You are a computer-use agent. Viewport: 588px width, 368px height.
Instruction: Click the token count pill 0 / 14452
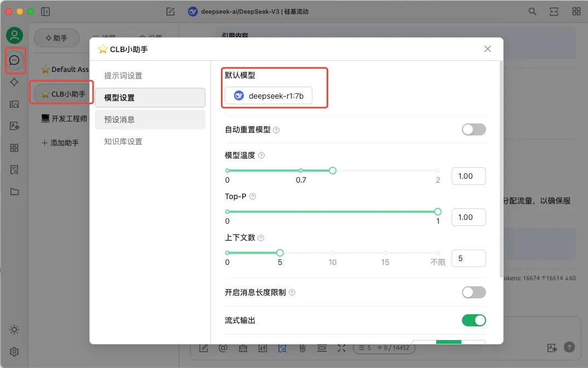click(x=384, y=348)
